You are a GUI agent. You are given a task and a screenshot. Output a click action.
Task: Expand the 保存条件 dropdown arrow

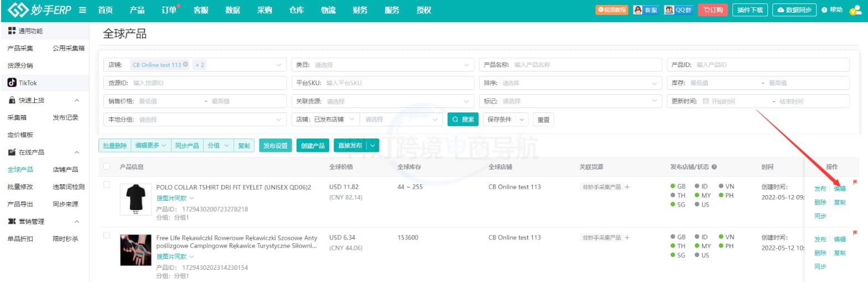pos(522,119)
